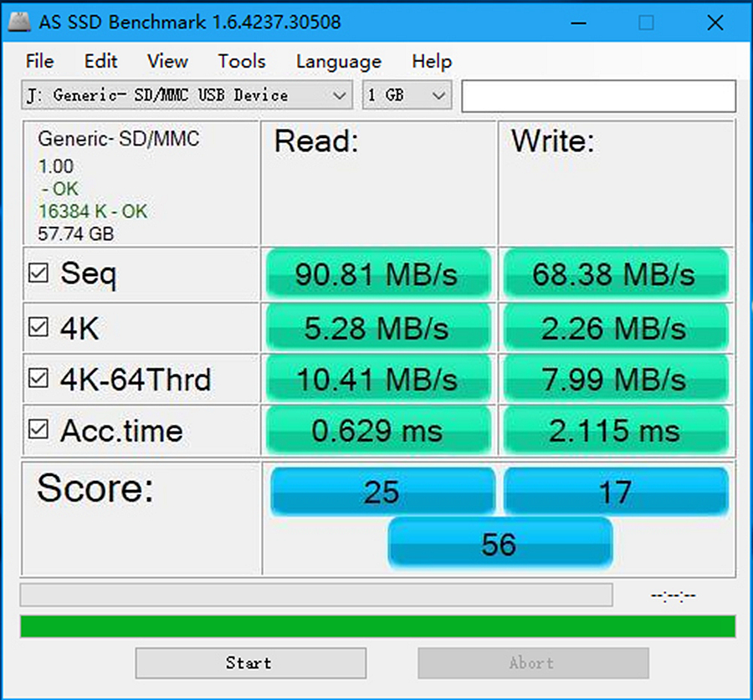Click the green progress bar at the bottom
Screen dimensions: 753x700
(x=376, y=627)
